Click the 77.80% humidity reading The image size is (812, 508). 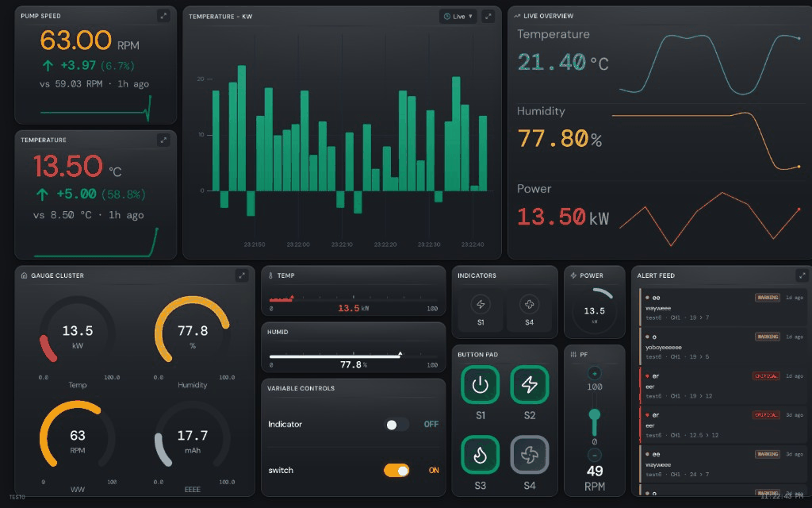click(x=559, y=139)
